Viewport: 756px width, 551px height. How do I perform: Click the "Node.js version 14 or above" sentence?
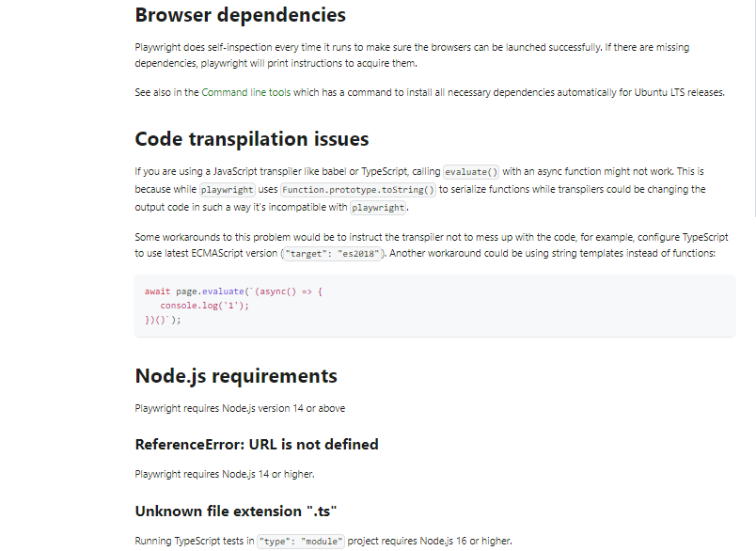(x=240, y=408)
